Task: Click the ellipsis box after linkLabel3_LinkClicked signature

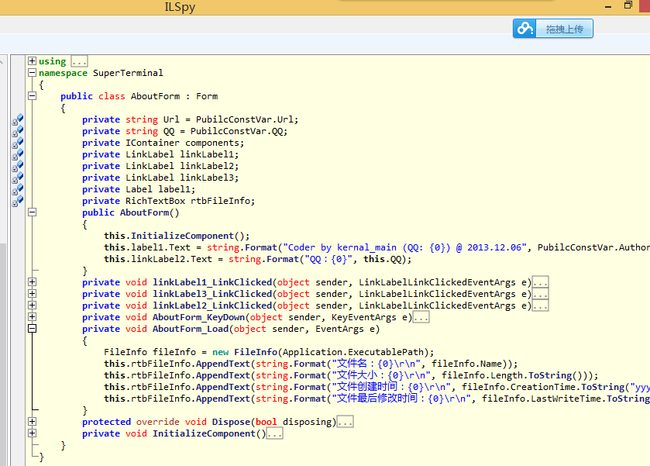Action: coord(541,294)
